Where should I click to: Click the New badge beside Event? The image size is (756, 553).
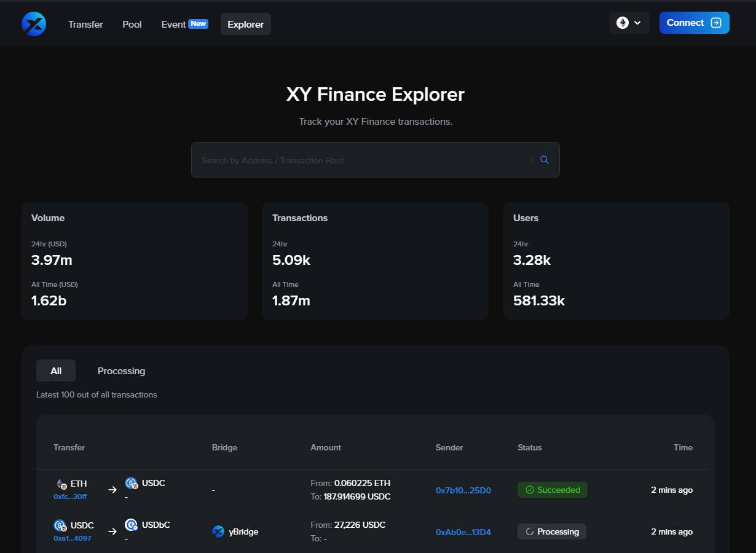pos(198,23)
